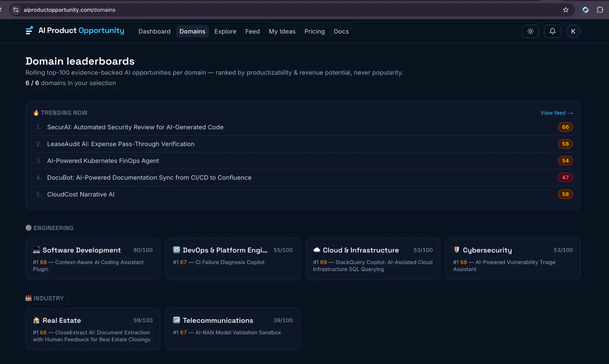Click the 6 / 6 domains selection text
The image size is (609, 364).
[70, 83]
